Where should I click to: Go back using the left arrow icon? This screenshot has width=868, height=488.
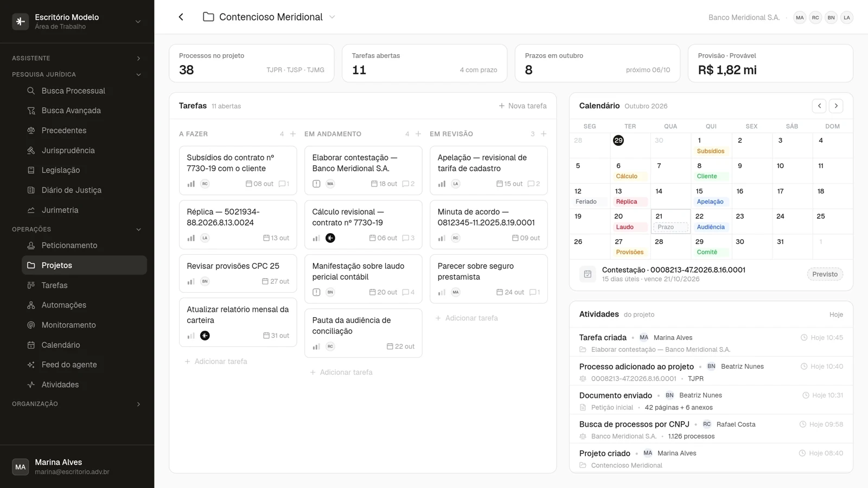pyautogui.click(x=181, y=17)
